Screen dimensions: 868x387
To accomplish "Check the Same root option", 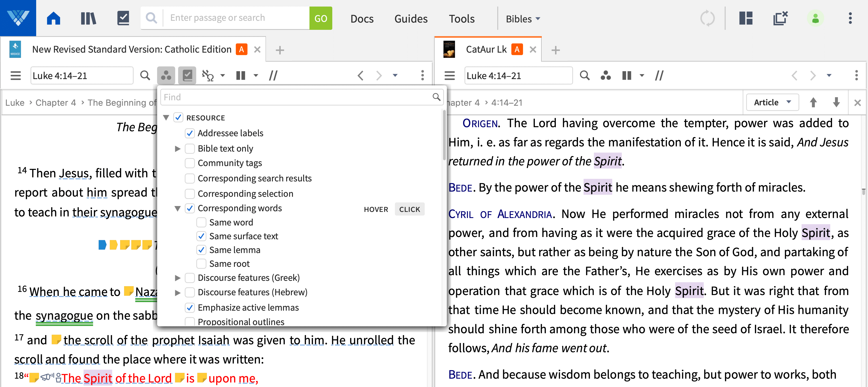I will [x=201, y=264].
